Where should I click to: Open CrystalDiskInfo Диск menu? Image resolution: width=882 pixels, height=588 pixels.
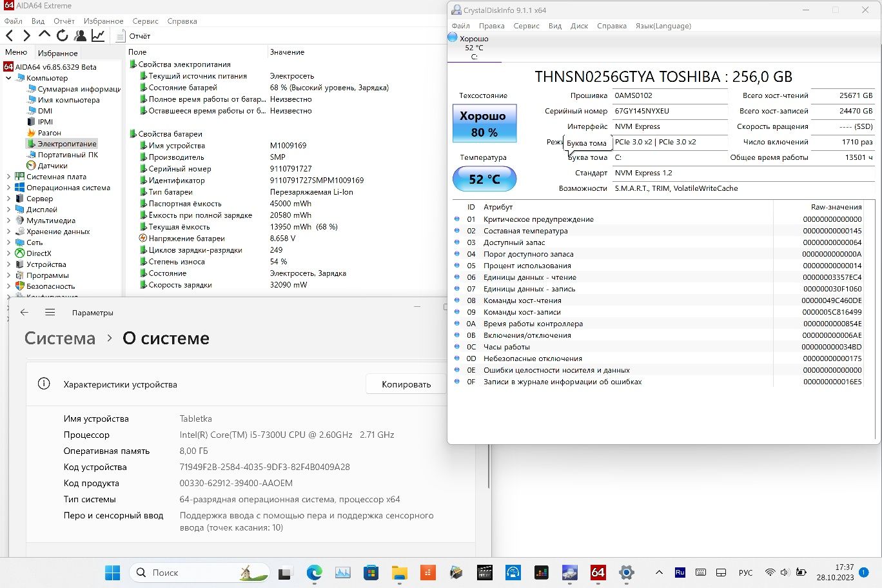pyautogui.click(x=579, y=26)
